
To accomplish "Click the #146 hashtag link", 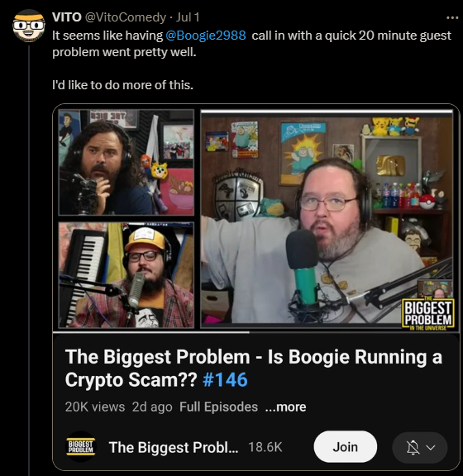I will click(x=225, y=379).
